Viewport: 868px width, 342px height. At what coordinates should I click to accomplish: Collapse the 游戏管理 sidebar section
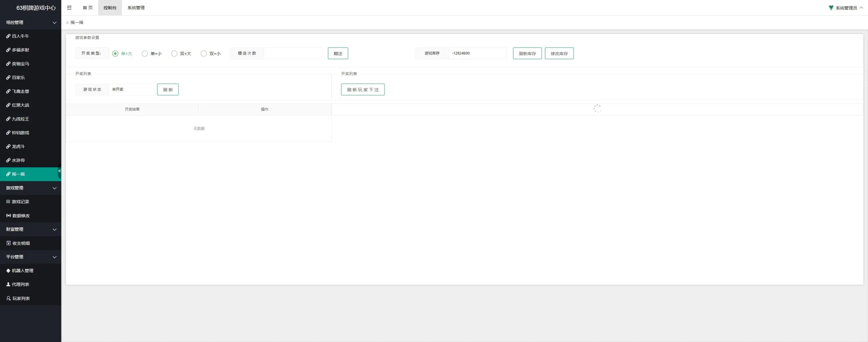(x=31, y=188)
